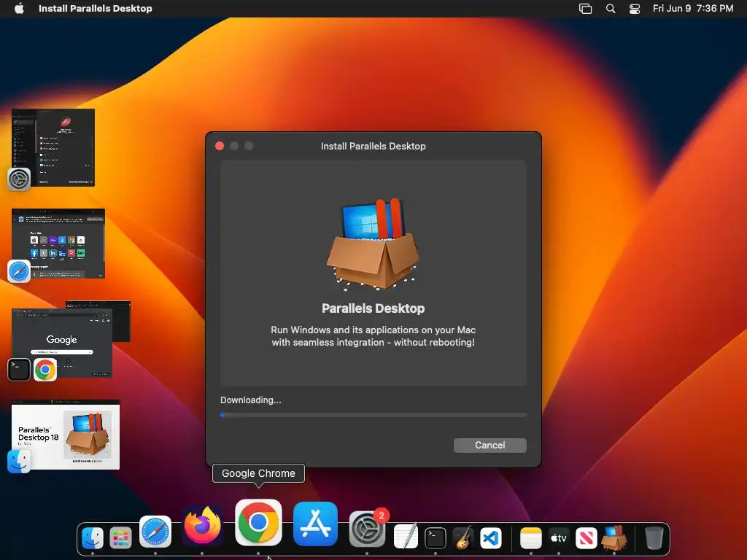Click the System Settings stage icon on the left

19,179
